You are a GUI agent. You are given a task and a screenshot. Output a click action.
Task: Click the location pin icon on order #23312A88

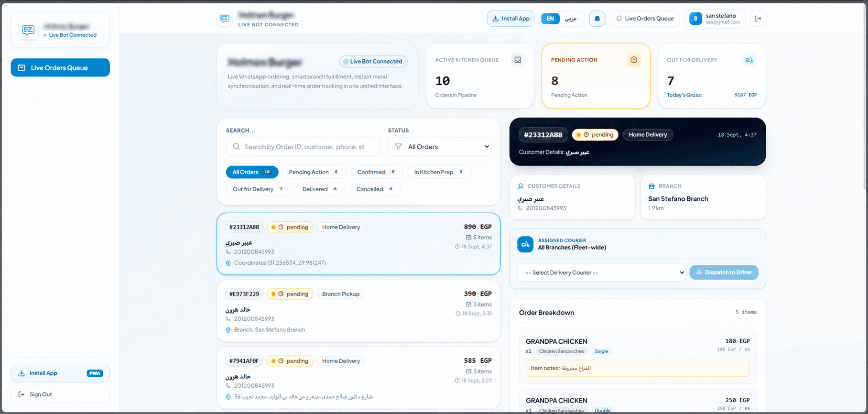(x=228, y=263)
